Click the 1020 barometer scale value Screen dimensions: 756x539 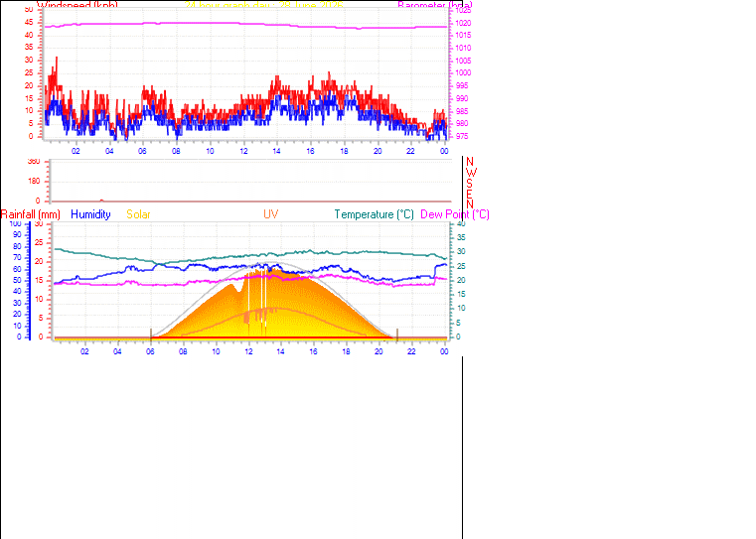pos(463,23)
